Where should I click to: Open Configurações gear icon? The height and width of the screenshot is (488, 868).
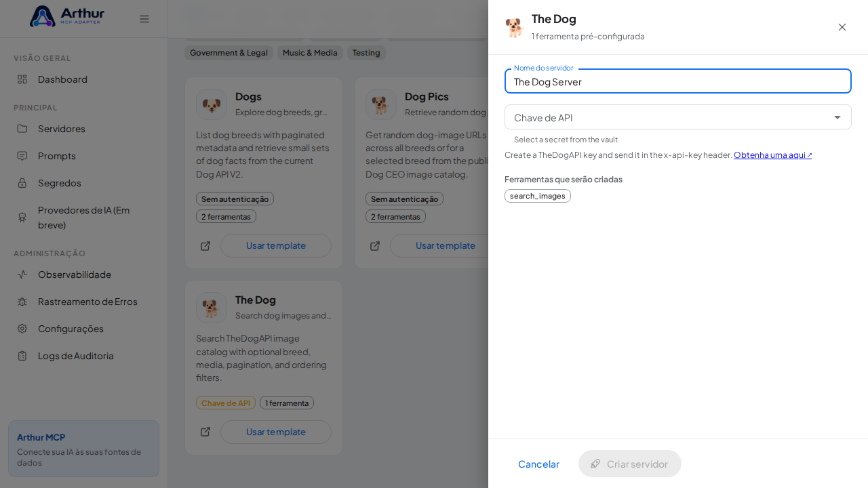tap(22, 329)
